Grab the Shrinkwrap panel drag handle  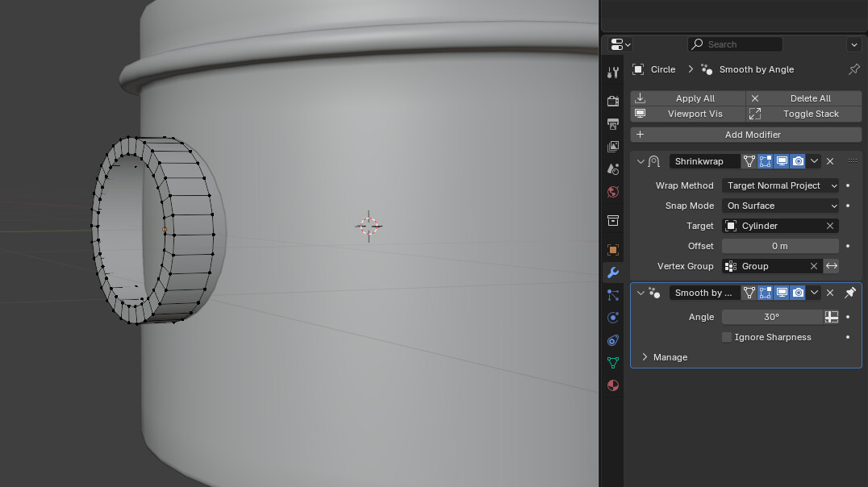(853, 161)
